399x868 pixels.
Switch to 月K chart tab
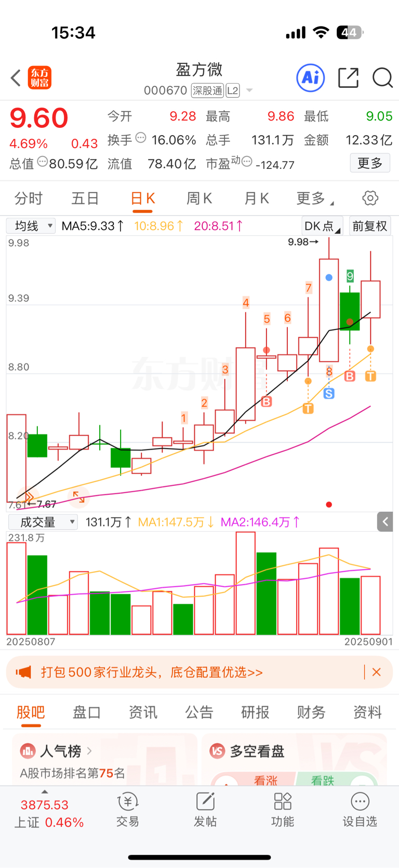tap(257, 198)
